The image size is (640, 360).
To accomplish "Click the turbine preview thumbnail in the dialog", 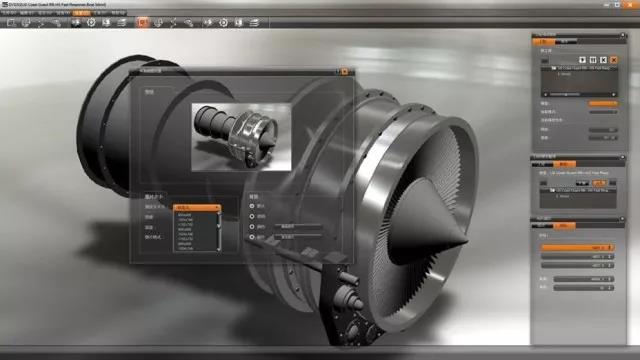I will point(241,137).
